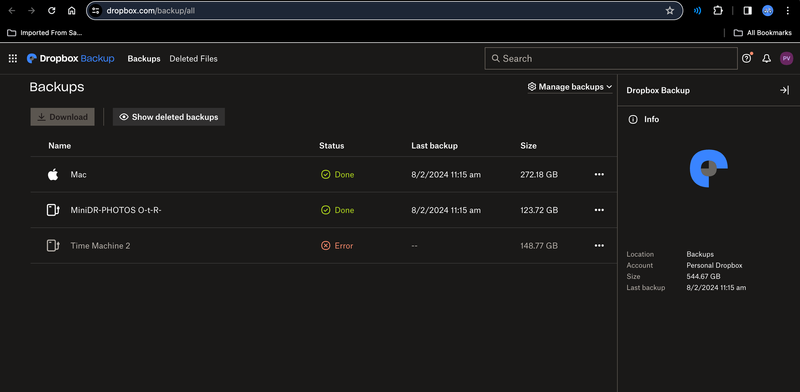This screenshot has height=392, width=800.
Task: Click the 148.77 GB size value
Action: (x=539, y=246)
